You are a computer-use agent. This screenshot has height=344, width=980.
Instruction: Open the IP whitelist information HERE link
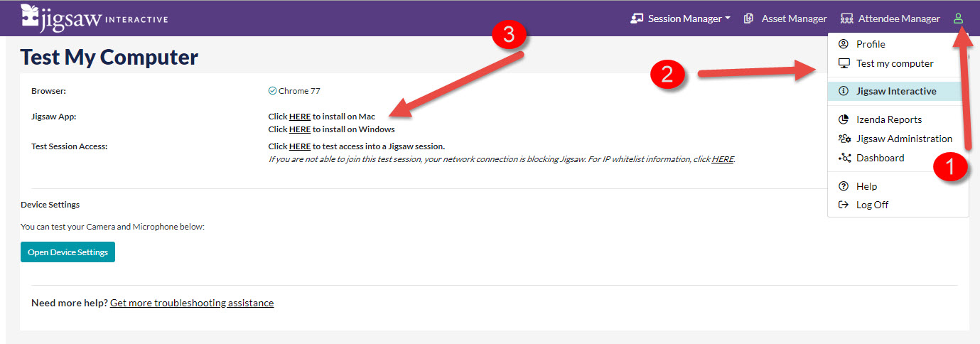pyautogui.click(x=722, y=159)
